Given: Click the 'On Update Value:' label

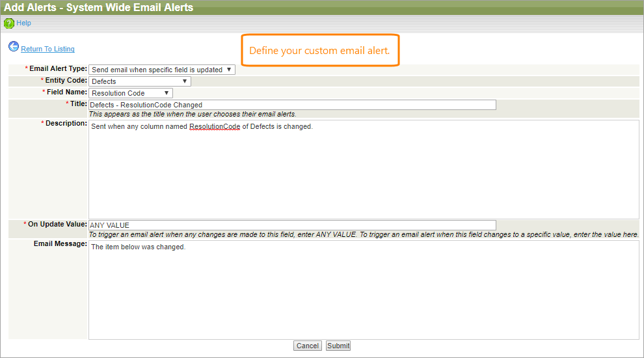Looking at the screenshot, I should [x=57, y=224].
